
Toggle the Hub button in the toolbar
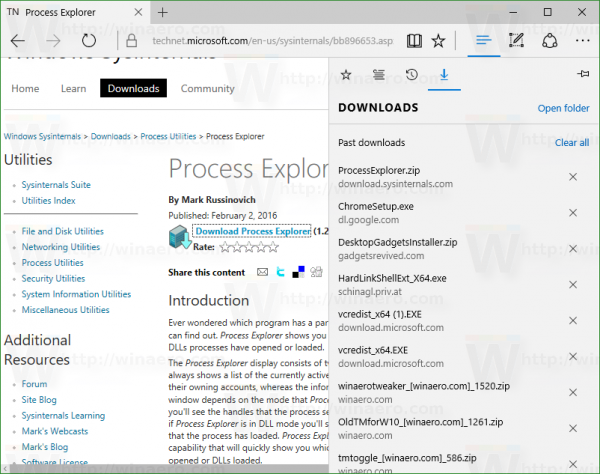point(484,40)
